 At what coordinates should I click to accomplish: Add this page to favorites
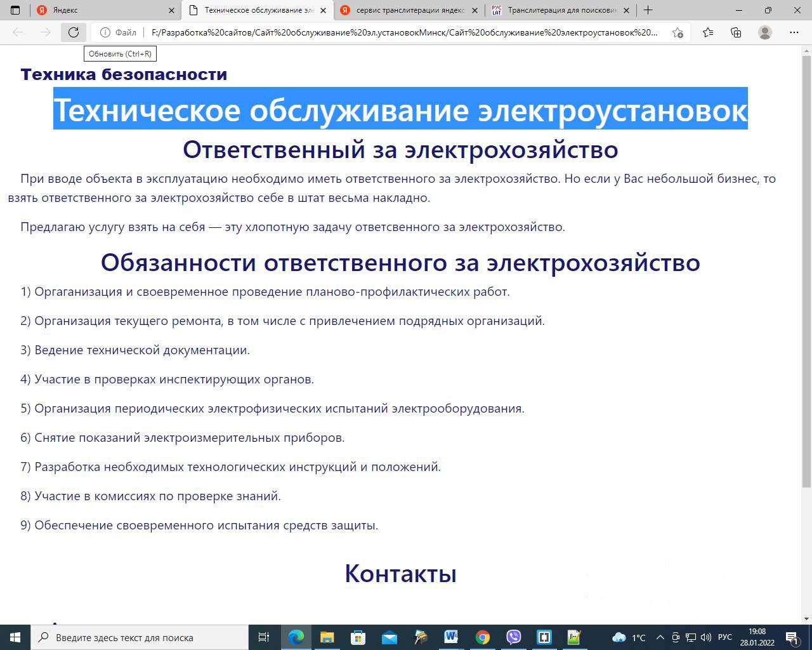coord(678,32)
